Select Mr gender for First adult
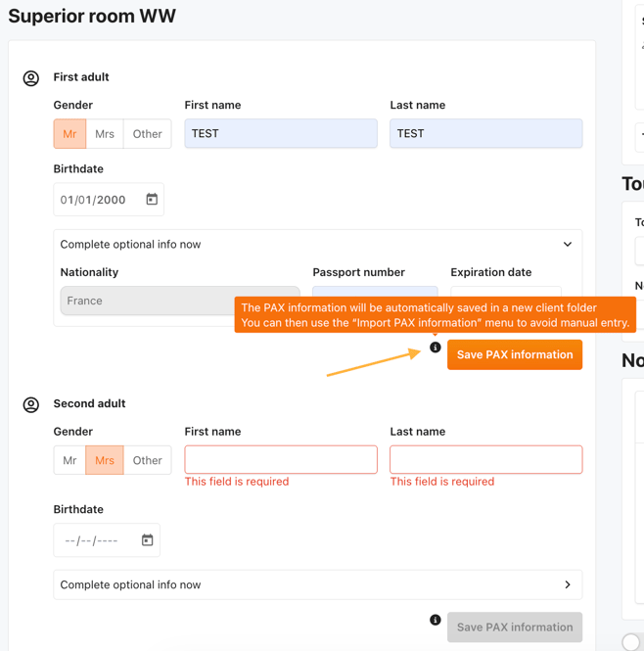 [69, 134]
